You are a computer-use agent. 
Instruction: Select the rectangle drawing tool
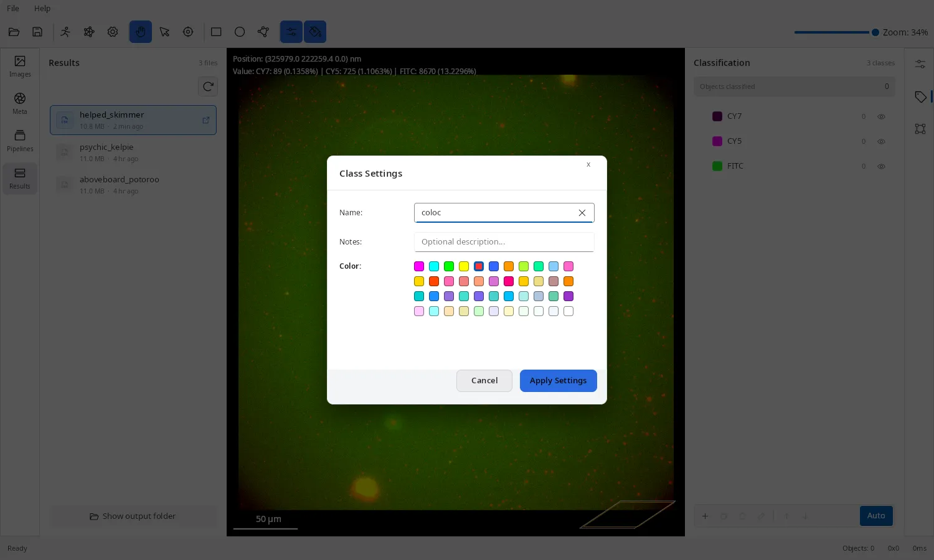(x=216, y=32)
